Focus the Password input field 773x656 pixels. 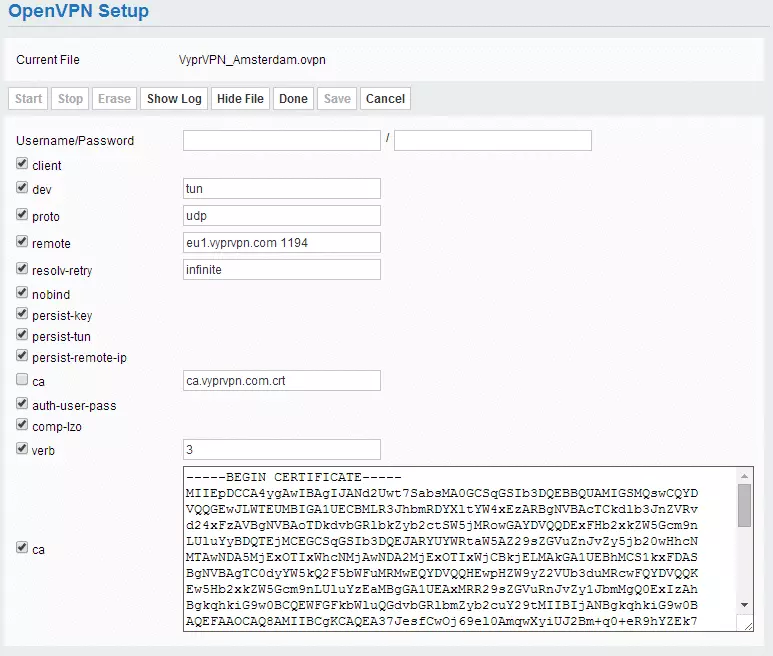coord(492,140)
